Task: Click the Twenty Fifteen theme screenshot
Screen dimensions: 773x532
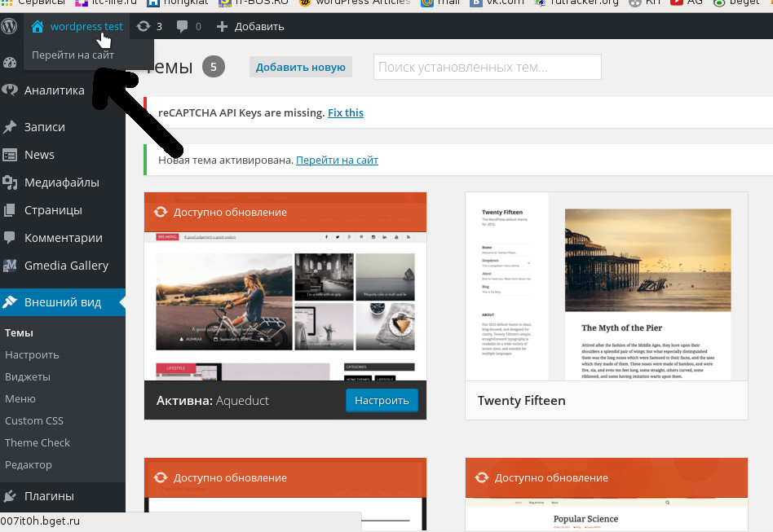Action: point(607,287)
